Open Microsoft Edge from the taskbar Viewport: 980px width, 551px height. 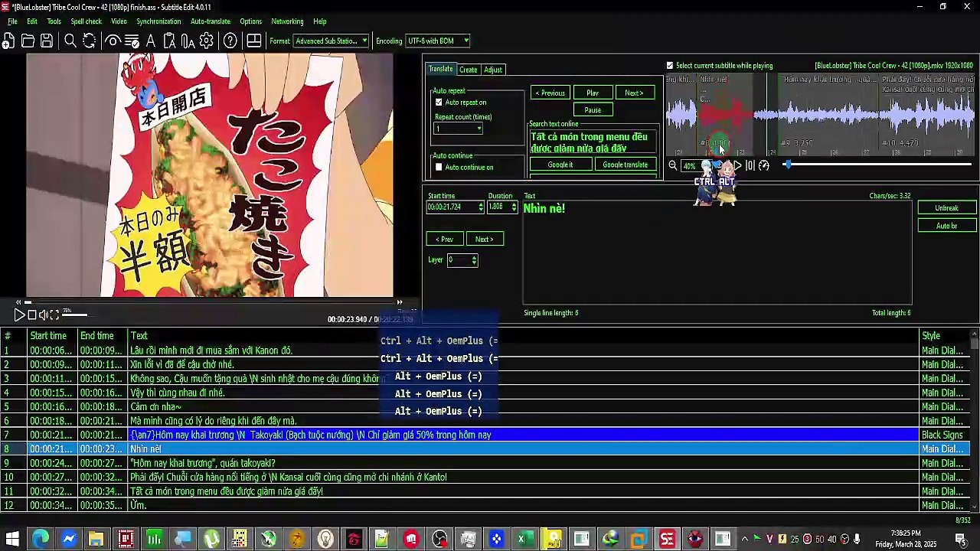40,540
